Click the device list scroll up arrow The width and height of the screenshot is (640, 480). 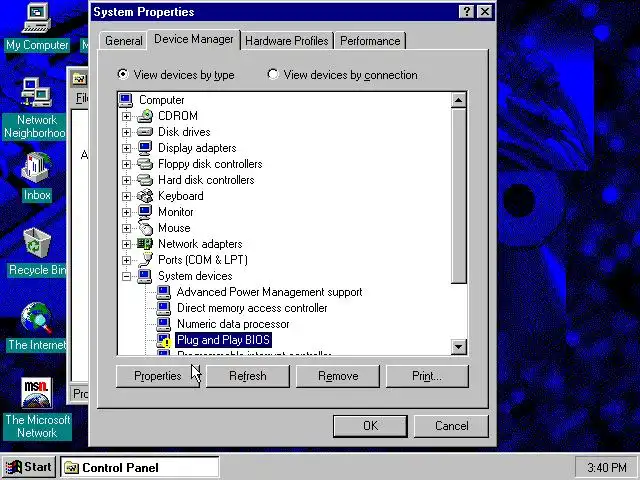[x=459, y=100]
